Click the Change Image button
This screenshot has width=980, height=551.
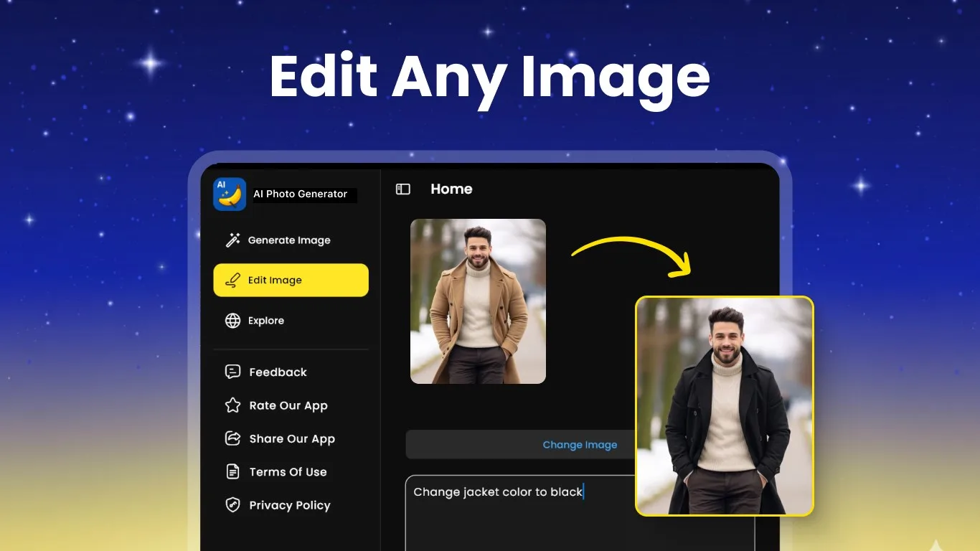pos(580,445)
